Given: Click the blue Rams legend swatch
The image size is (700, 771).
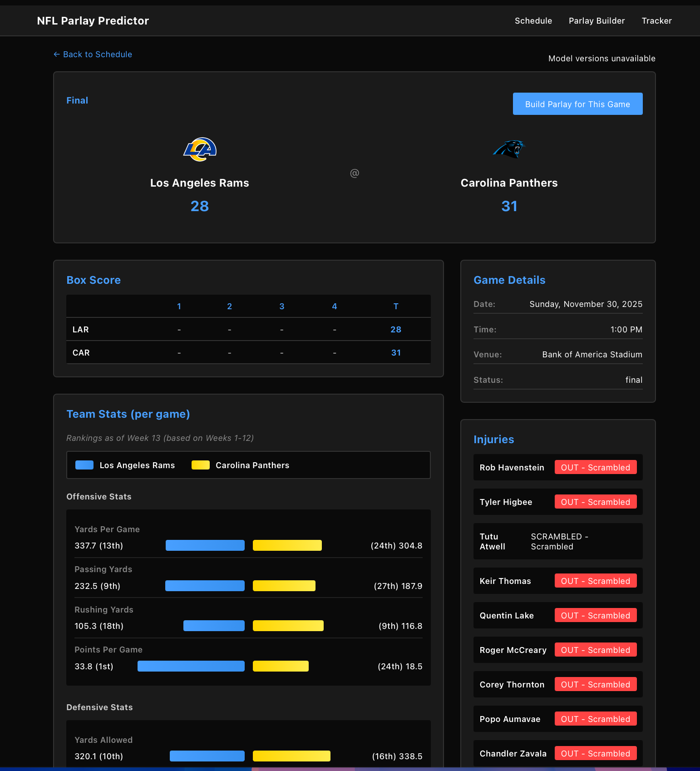Looking at the screenshot, I should pyautogui.click(x=84, y=465).
